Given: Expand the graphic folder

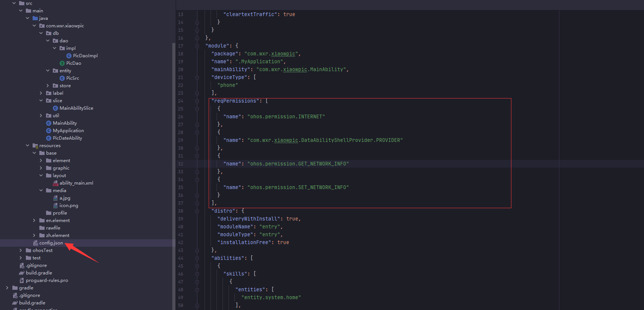Looking at the screenshot, I should pos(41,168).
